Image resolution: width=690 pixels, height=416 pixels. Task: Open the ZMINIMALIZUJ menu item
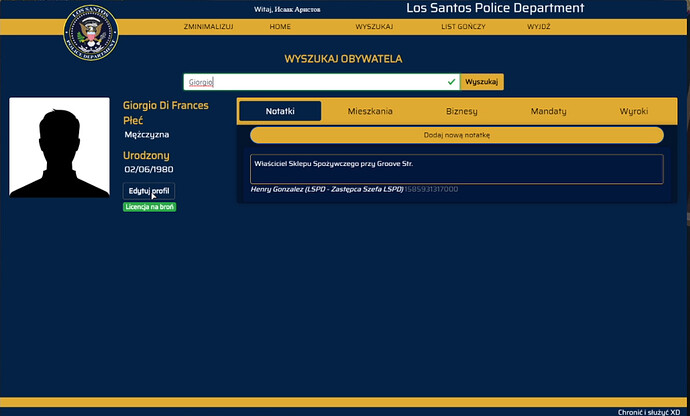tap(209, 26)
